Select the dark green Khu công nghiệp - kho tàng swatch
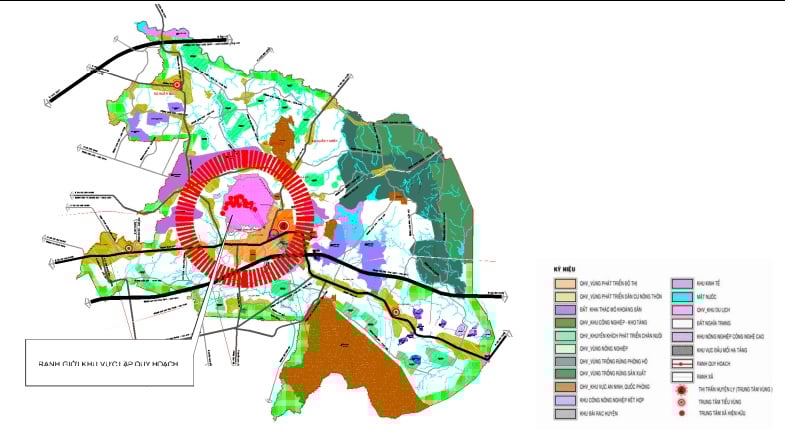The image size is (788, 439). point(564,322)
